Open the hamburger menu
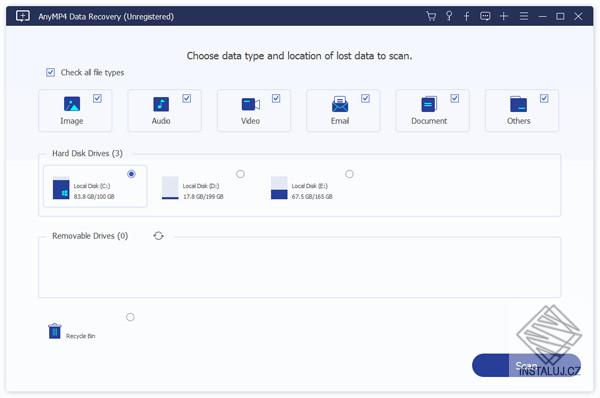 coord(523,16)
